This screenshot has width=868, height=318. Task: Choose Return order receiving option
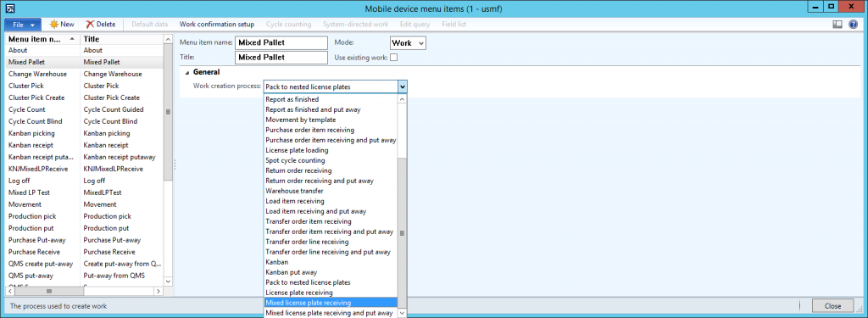331,170
